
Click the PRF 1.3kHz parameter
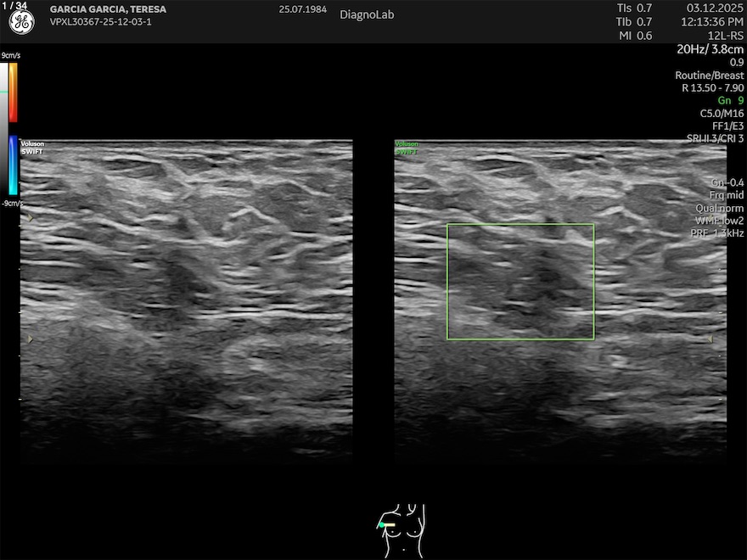click(x=716, y=232)
